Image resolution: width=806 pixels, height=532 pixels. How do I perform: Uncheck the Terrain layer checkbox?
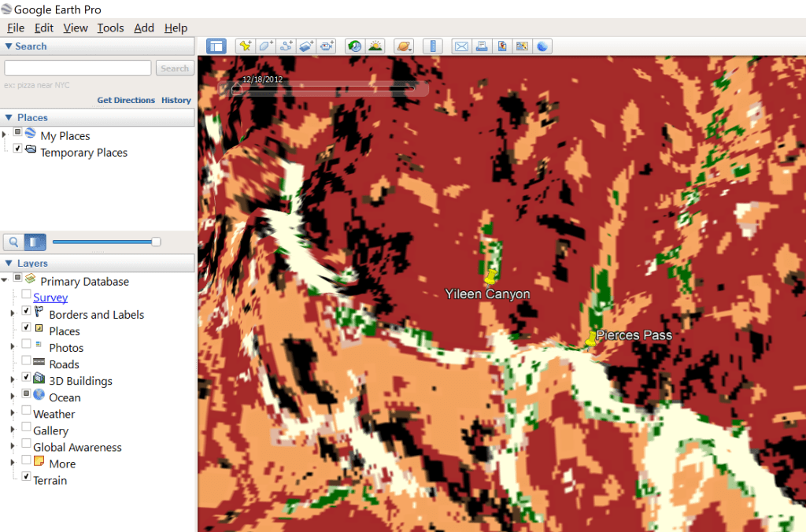pyautogui.click(x=26, y=477)
